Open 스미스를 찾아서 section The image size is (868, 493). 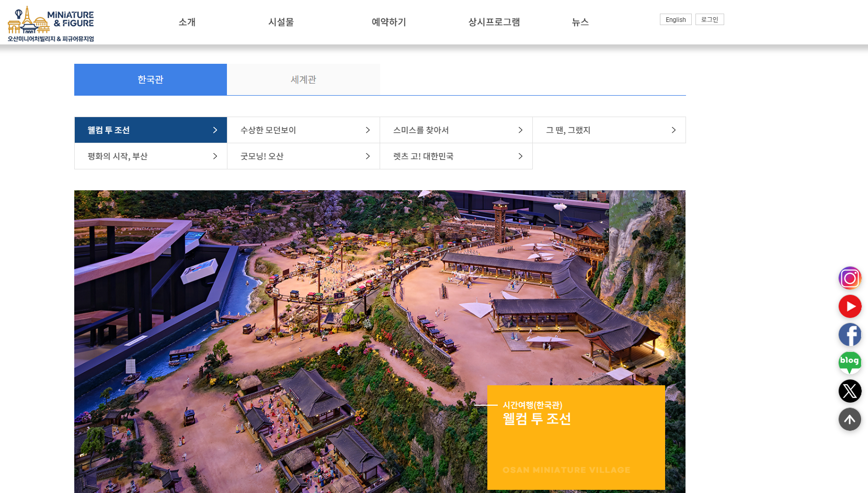tap(456, 130)
